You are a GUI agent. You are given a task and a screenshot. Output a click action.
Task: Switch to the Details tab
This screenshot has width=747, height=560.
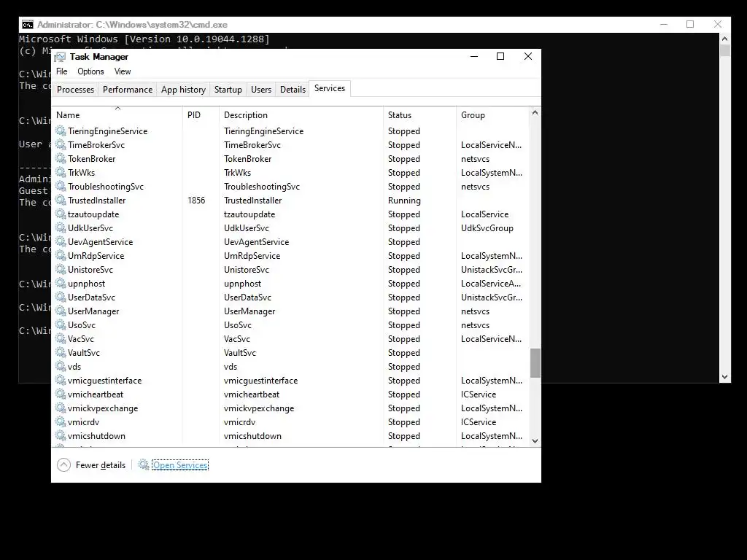(293, 90)
